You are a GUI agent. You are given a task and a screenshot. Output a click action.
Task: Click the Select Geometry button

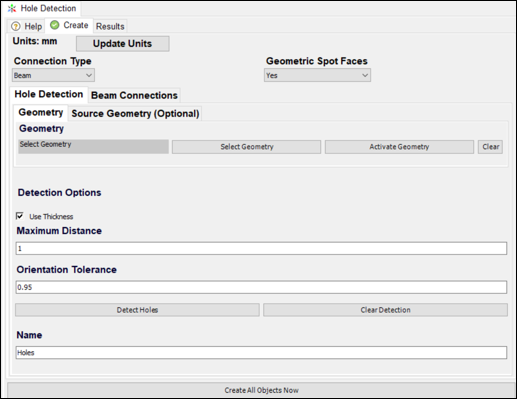247,147
